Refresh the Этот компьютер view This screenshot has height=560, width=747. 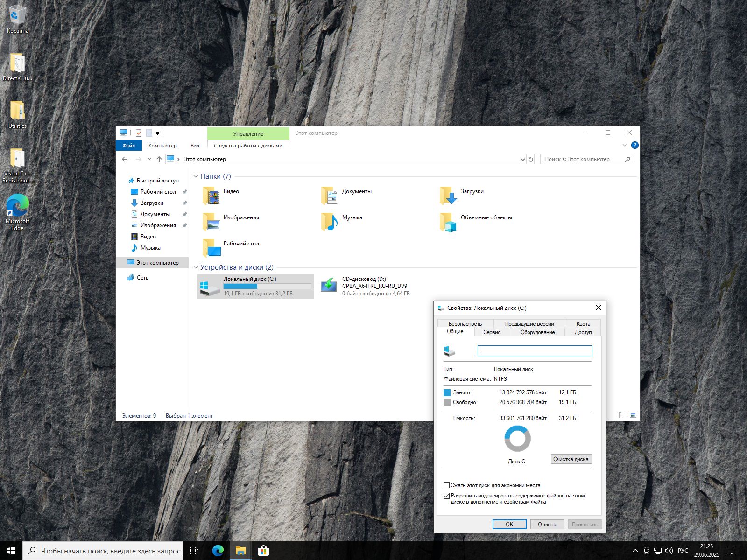coord(530,159)
